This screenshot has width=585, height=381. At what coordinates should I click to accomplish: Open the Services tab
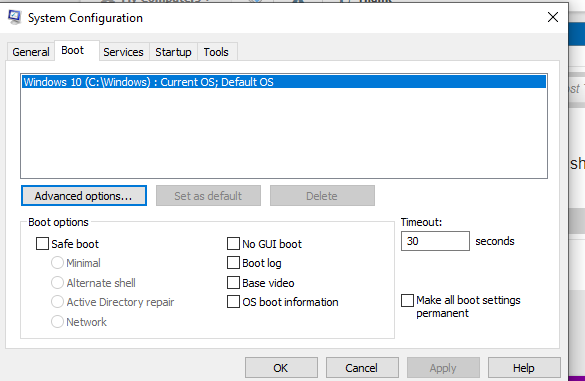pyautogui.click(x=123, y=52)
